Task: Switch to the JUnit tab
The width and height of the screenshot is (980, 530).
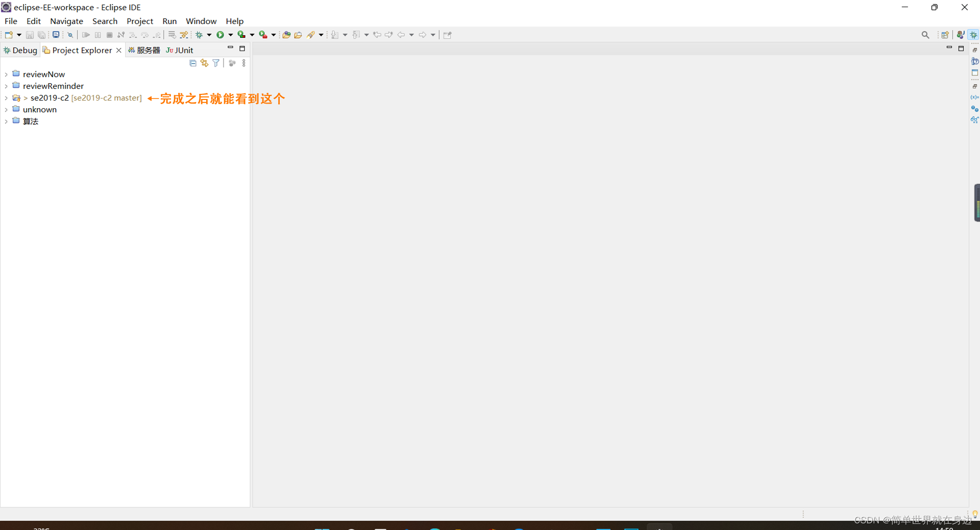Action: tap(180, 50)
